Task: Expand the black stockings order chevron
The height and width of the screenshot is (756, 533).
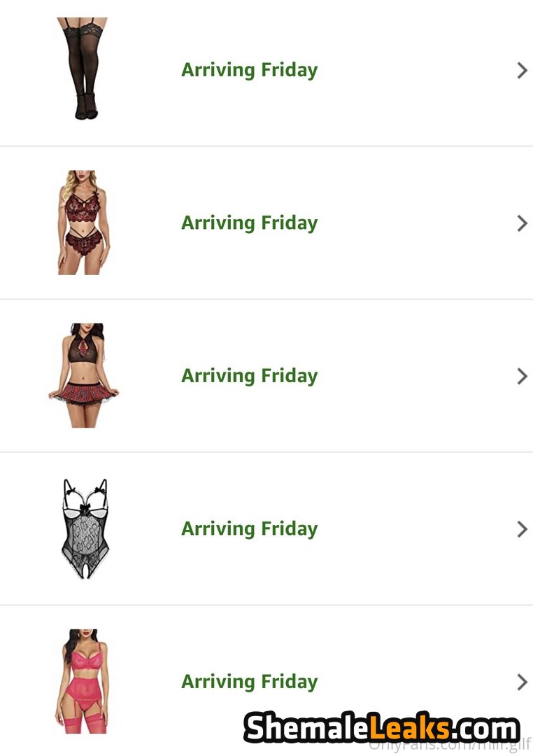Action: [522, 70]
